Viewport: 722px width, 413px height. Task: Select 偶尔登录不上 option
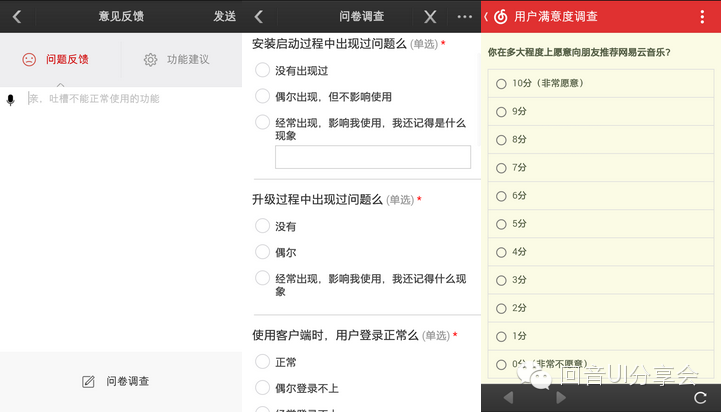point(262,387)
